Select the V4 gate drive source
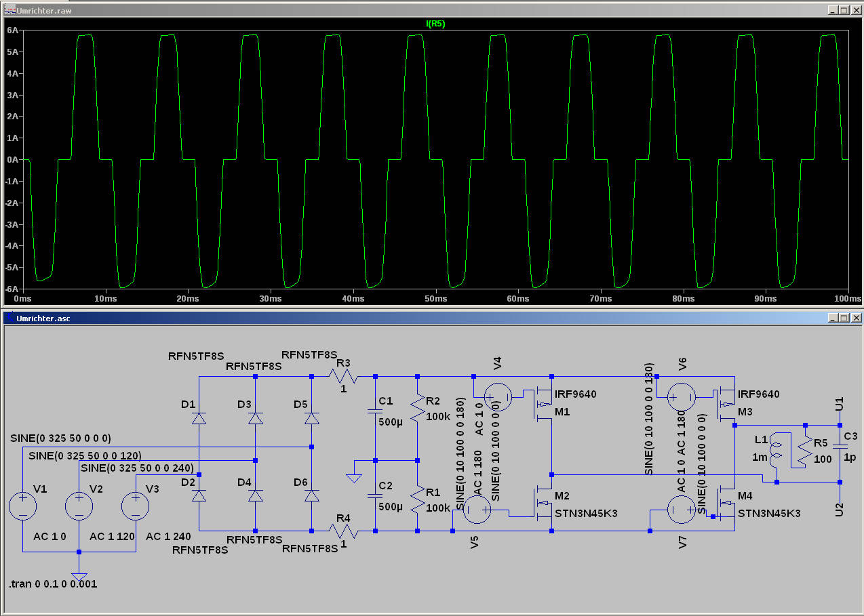Screen dimensions: 864x616 498,396
